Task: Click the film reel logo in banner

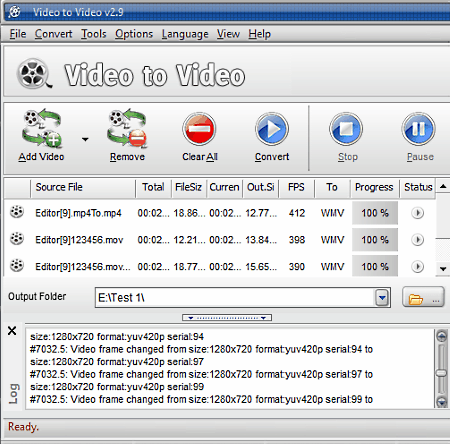Action: (x=34, y=74)
